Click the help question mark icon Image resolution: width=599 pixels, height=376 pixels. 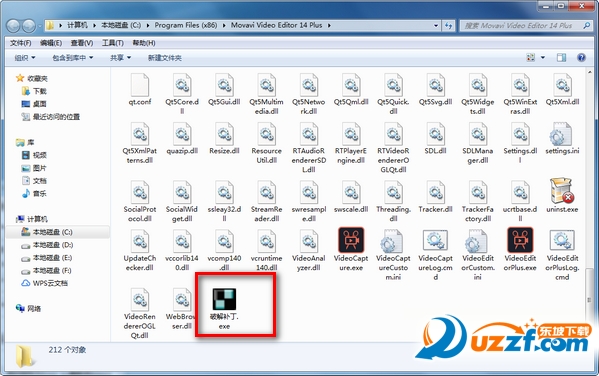[x=581, y=58]
